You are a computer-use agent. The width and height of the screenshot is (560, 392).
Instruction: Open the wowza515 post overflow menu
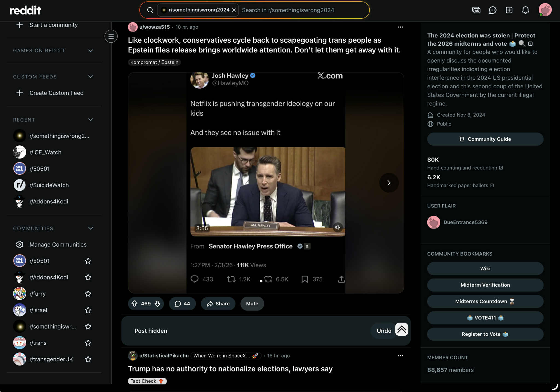pyautogui.click(x=400, y=27)
